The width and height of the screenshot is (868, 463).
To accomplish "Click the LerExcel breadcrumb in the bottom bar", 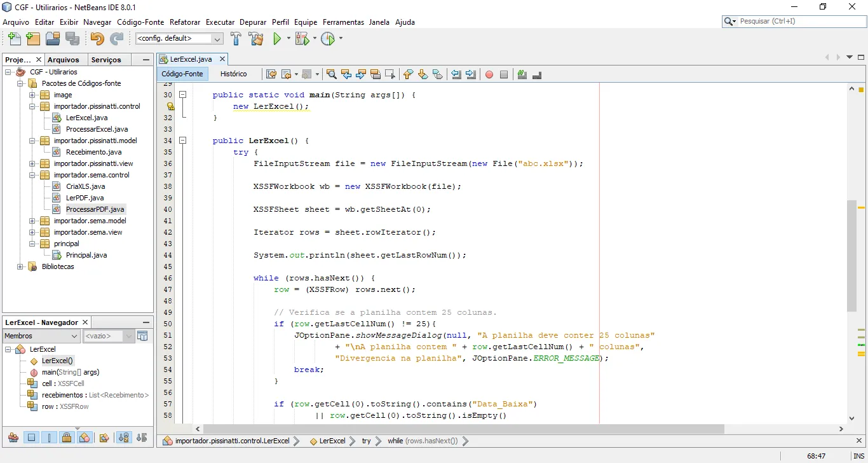I will click(x=332, y=441).
